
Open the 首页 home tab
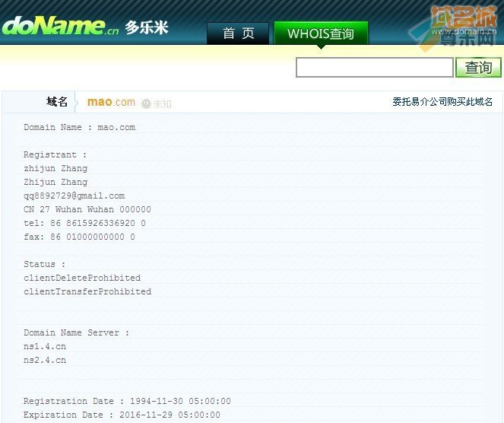(238, 33)
